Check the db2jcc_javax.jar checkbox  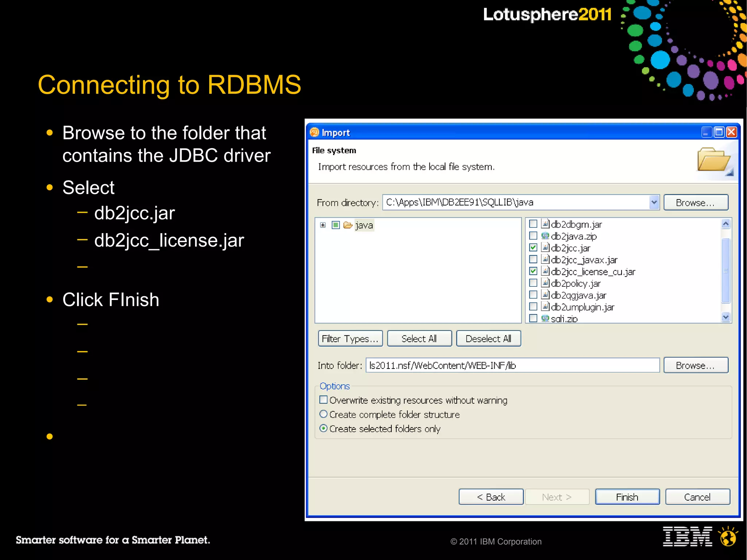click(x=533, y=259)
